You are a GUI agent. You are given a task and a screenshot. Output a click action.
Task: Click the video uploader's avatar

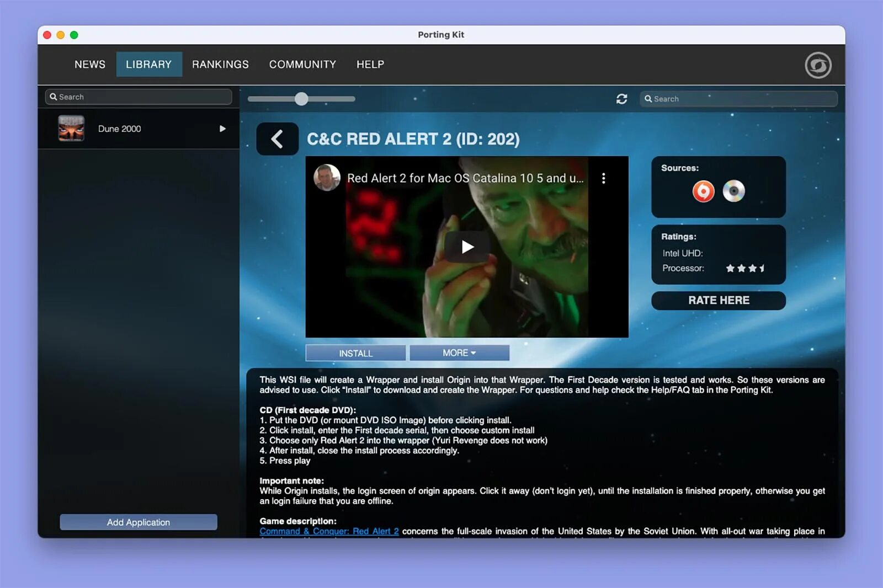point(327,178)
